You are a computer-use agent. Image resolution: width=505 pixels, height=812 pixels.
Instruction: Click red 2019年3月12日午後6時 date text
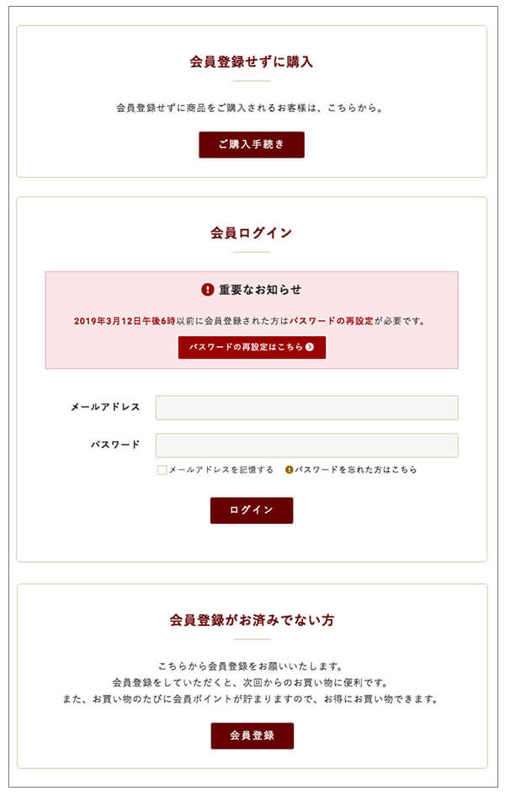(x=125, y=321)
